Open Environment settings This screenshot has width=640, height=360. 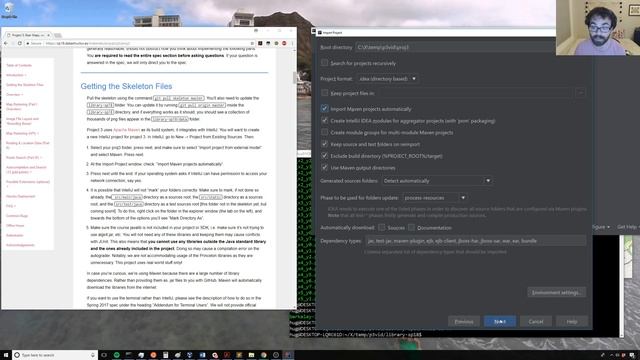click(557, 293)
